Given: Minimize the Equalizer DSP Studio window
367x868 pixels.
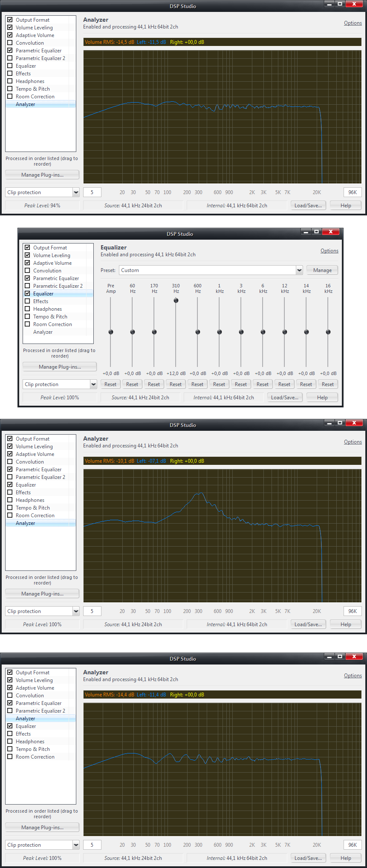Looking at the screenshot, I should [306, 232].
